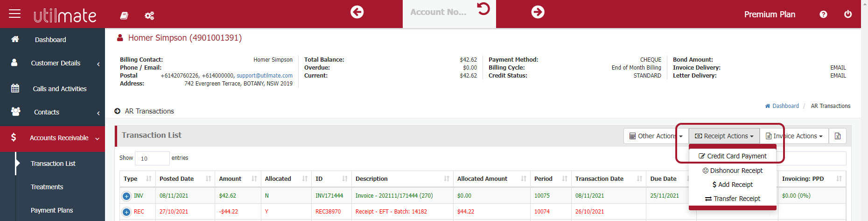Click Premium Plan label
The height and width of the screenshot is (221, 868).
tap(770, 14)
